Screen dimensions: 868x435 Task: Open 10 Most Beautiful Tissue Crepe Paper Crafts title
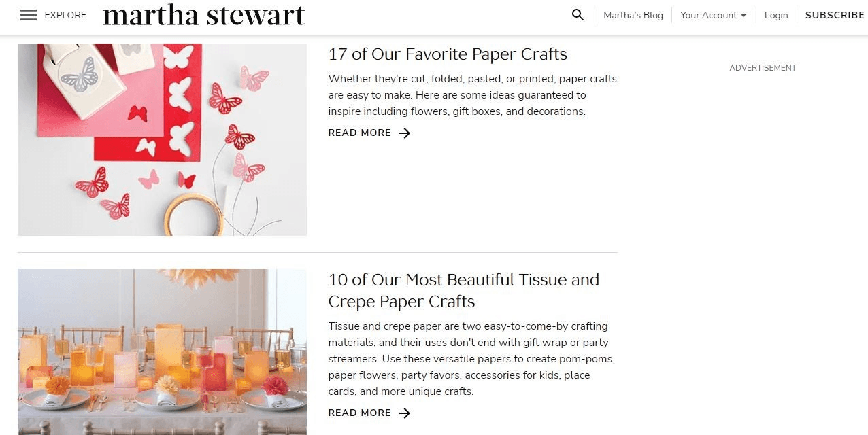[464, 290]
